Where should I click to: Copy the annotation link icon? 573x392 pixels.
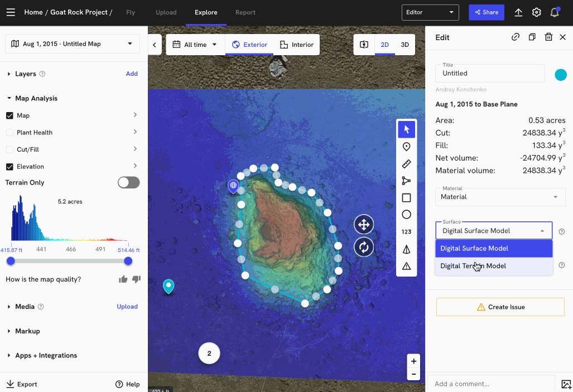coord(515,37)
